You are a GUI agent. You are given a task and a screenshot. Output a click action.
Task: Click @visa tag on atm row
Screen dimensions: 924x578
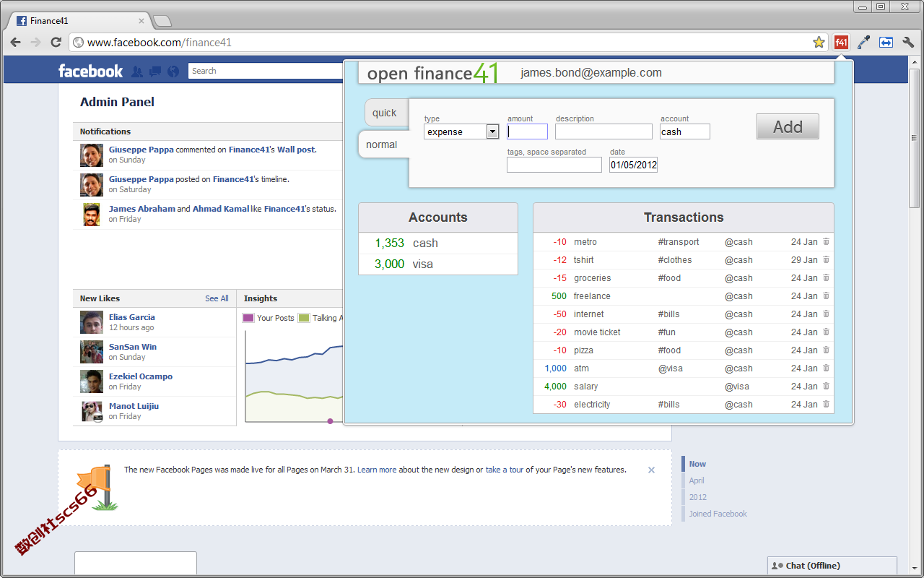coord(670,368)
